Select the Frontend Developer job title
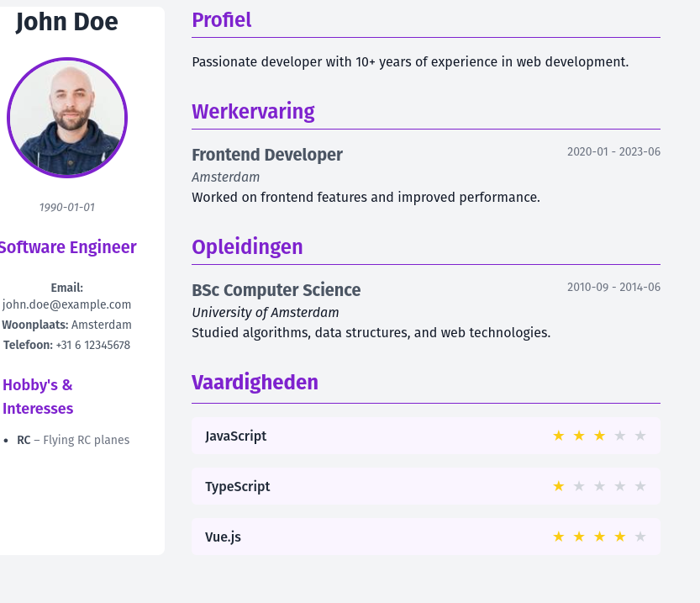Viewport: 700px width, 603px height. click(x=267, y=155)
